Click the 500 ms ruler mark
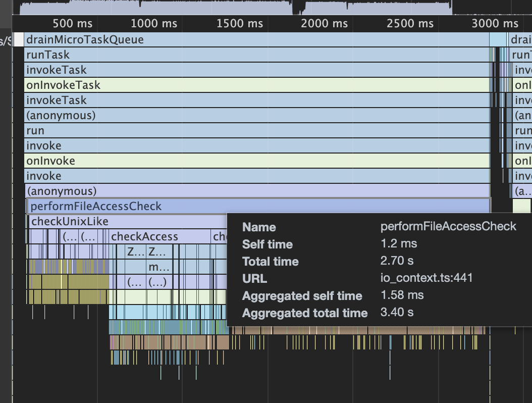The image size is (532, 403). (x=72, y=23)
